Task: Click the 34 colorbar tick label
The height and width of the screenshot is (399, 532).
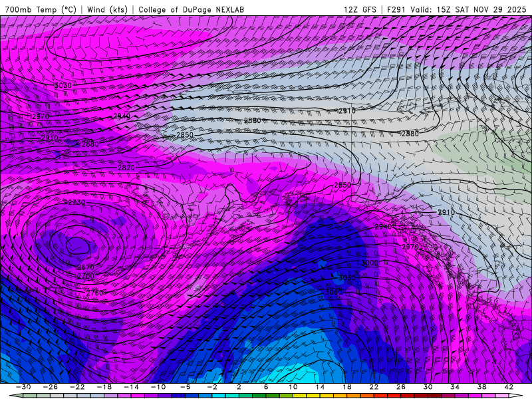Action: pyautogui.click(x=455, y=387)
